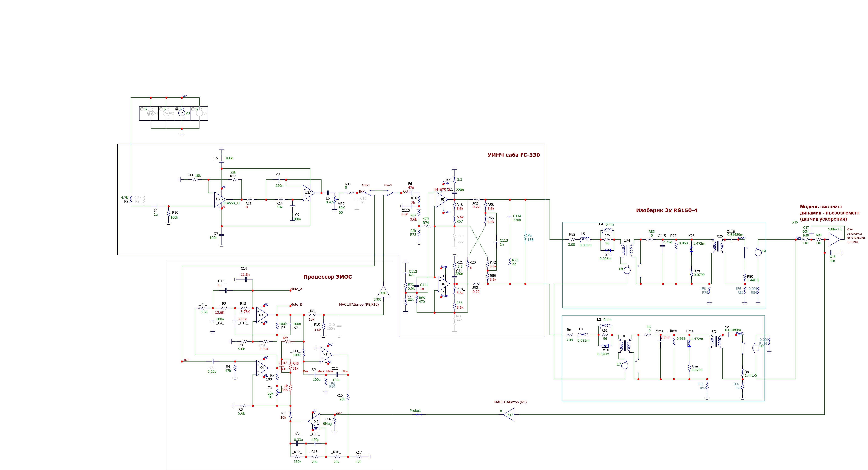The image size is (868, 470).
Task: Click the '_R17_ 470' resistor label
Action: pos(359,457)
